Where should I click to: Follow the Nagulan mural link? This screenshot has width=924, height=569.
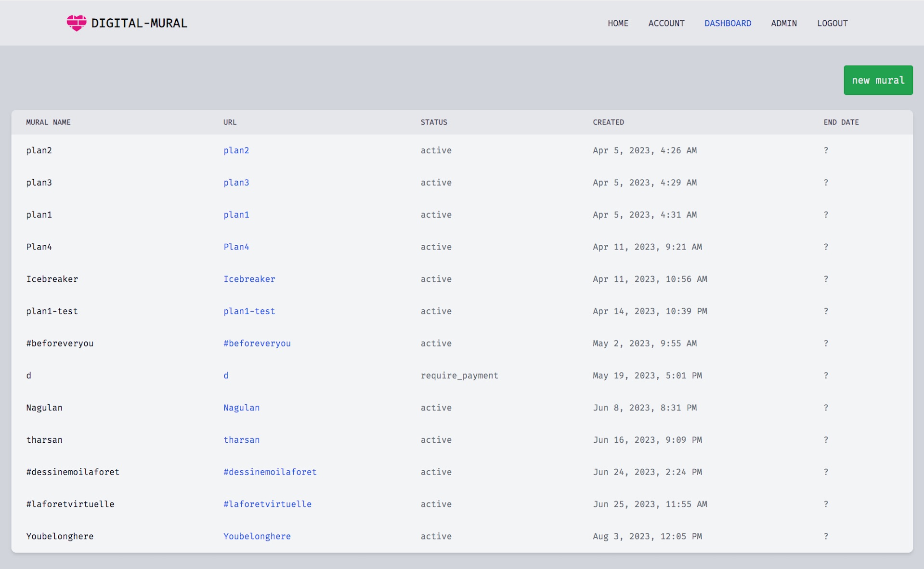pos(241,408)
